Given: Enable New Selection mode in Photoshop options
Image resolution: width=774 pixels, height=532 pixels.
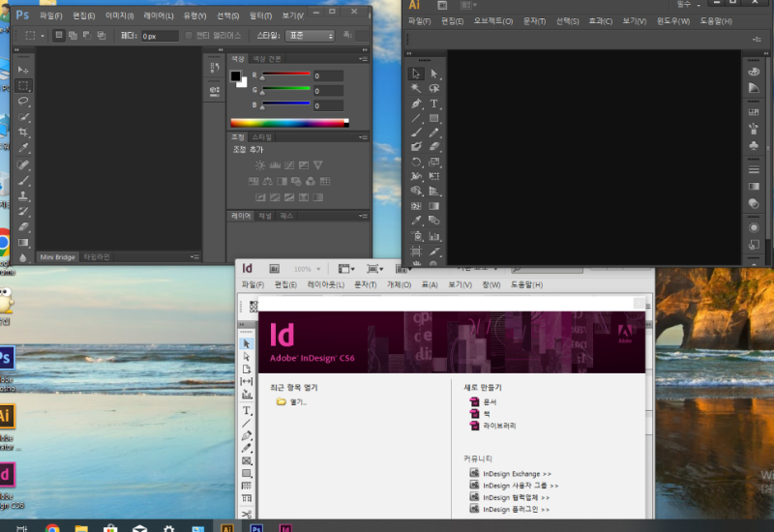Looking at the screenshot, I should [x=59, y=35].
